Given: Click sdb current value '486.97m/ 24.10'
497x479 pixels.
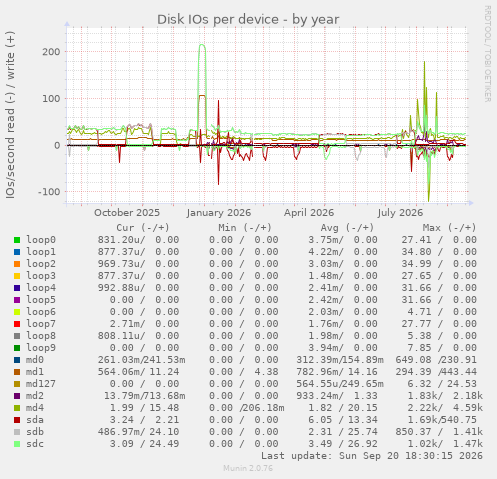Looking at the screenshot, I should pos(138,432).
